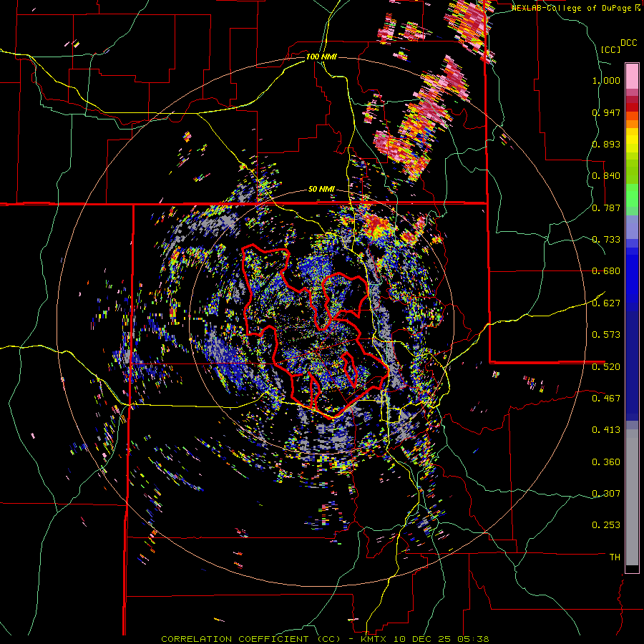Click the [CC] units label
This screenshot has height=644, width=644.
coord(610,49)
